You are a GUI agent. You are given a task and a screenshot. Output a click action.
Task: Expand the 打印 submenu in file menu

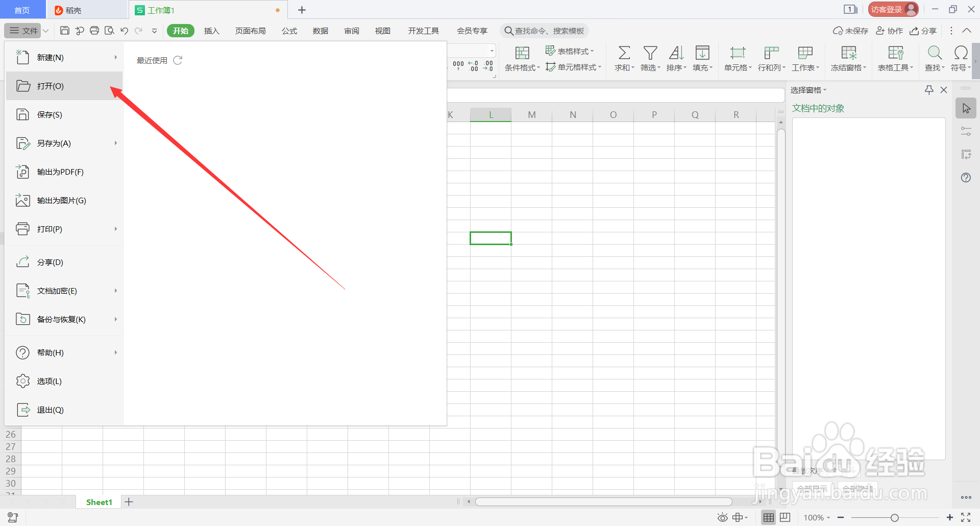pyautogui.click(x=116, y=229)
